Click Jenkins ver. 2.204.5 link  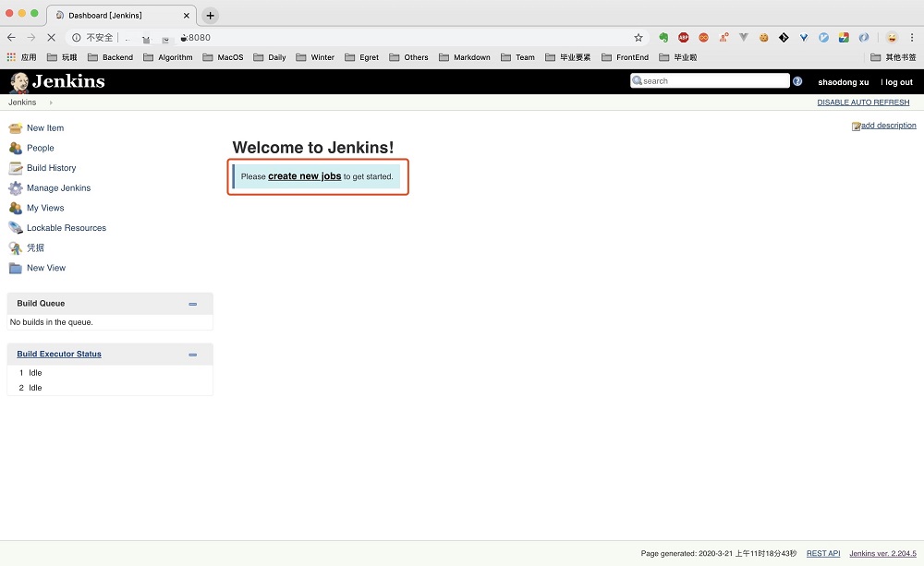coord(882,554)
